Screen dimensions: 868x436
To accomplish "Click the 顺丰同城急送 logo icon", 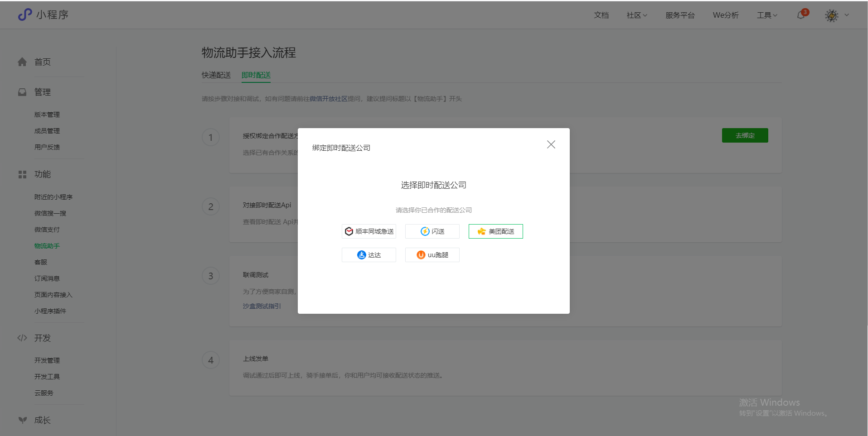I will coord(349,231).
